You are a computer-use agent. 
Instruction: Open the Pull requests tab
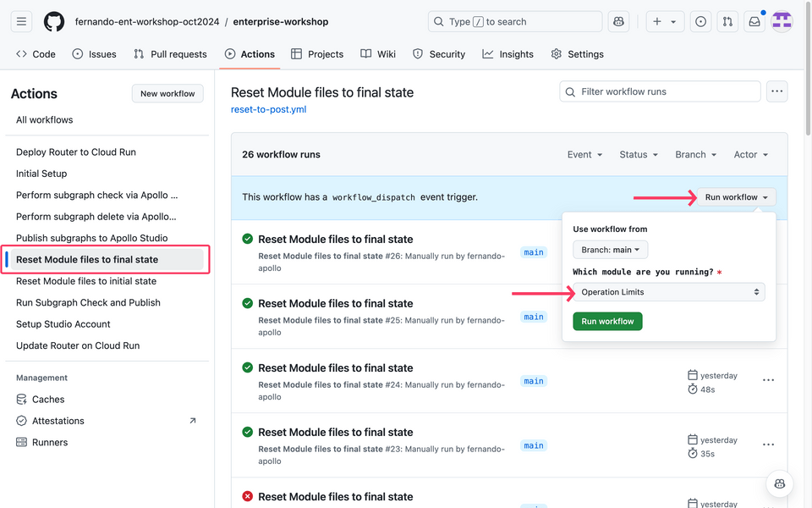170,54
